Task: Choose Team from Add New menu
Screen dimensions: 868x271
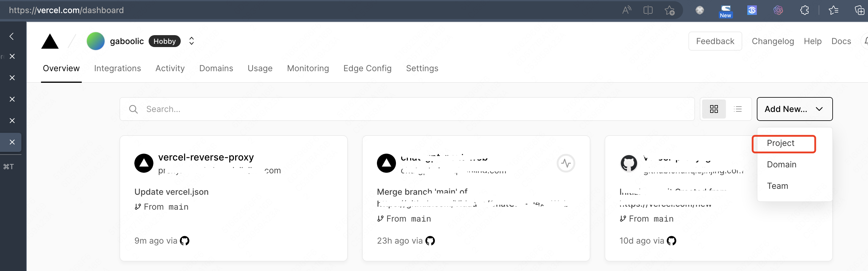Action: (777, 186)
